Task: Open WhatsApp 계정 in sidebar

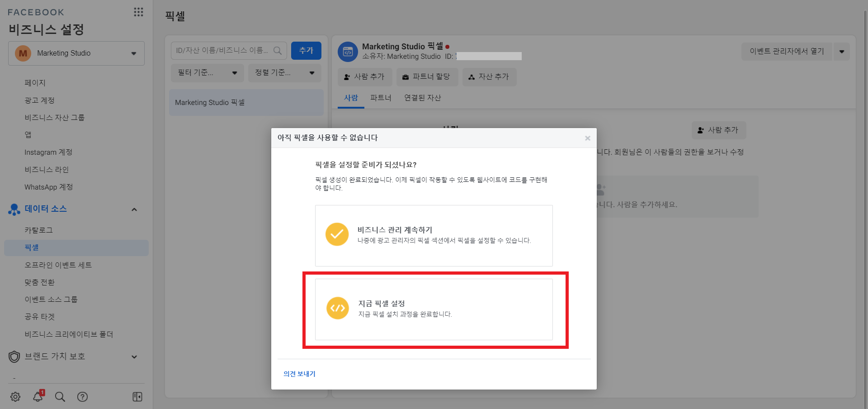Action: coord(48,187)
